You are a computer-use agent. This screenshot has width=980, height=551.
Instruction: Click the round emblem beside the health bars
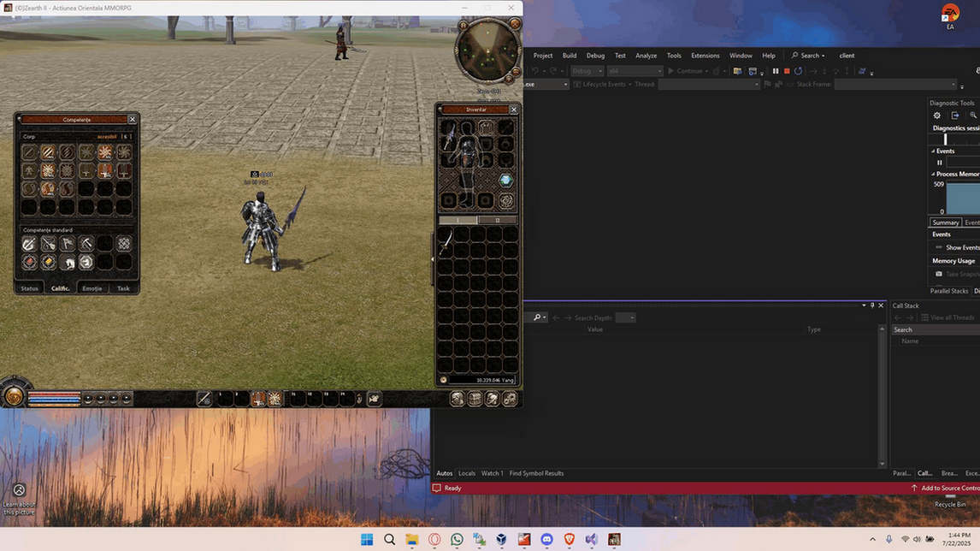coord(14,395)
